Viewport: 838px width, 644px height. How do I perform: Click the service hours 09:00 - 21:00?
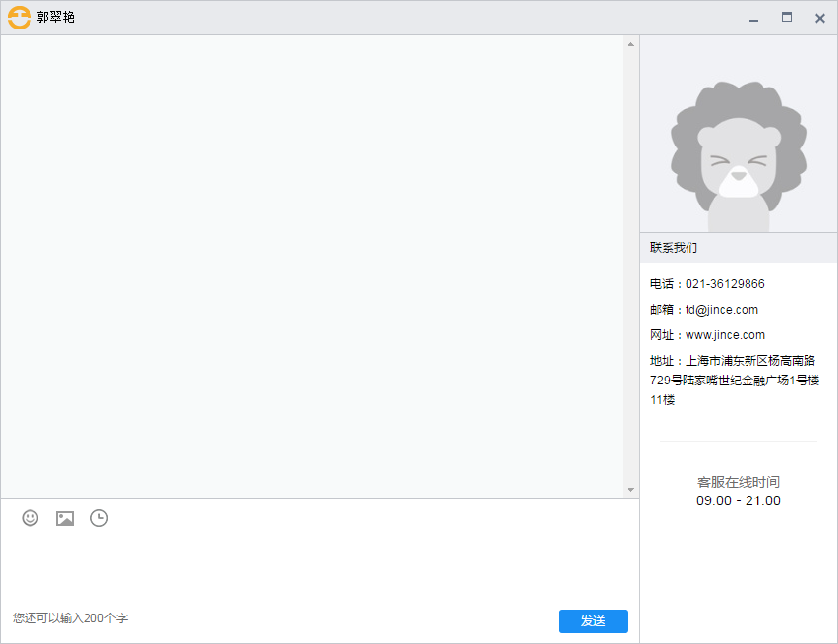(x=738, y=500)
